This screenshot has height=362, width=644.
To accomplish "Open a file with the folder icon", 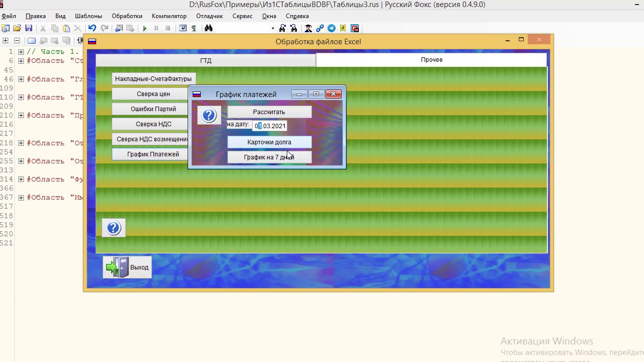I will coord(17,28).
